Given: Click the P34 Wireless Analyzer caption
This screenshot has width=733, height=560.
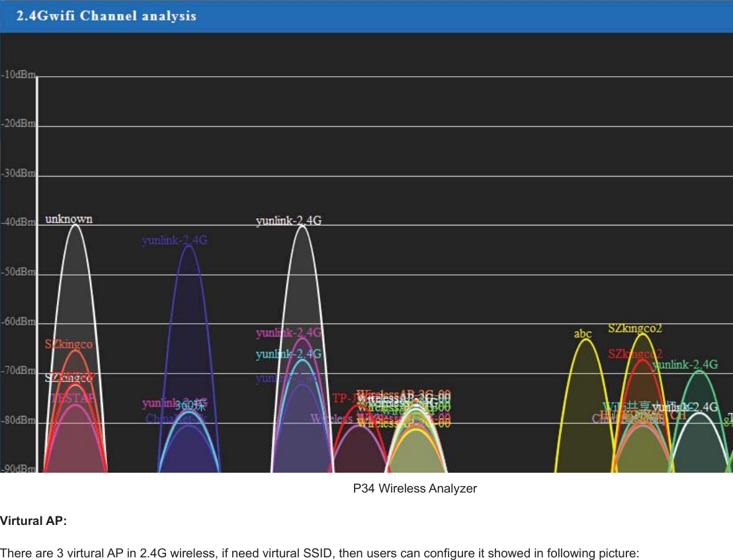Looking at the screenshot, I should pyautogui.click(x=415, y=489).
